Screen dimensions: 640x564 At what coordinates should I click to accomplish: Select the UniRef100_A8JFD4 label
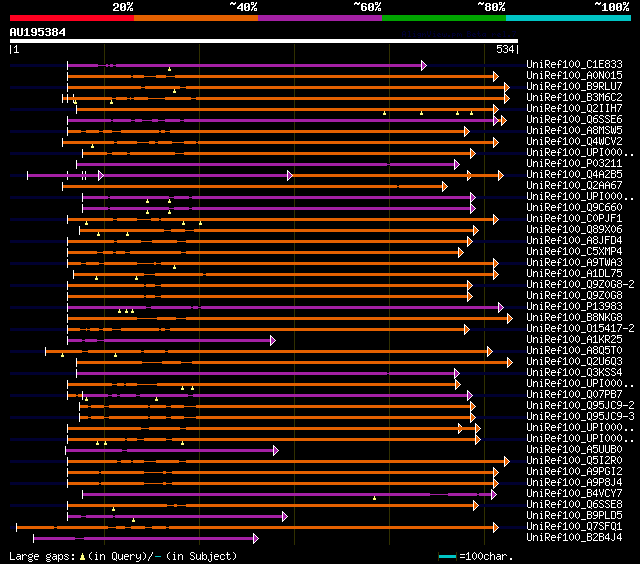(x=574, y=240)
